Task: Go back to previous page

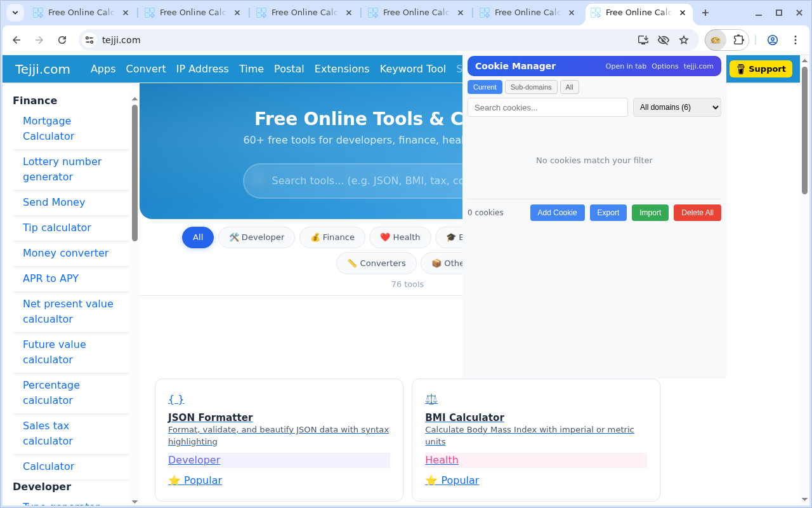Action: (x=16, y=40)
